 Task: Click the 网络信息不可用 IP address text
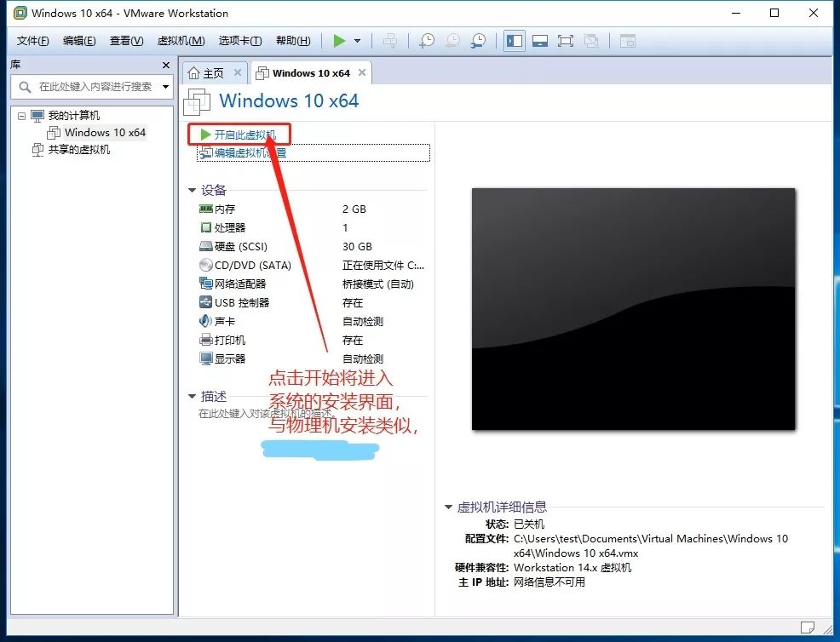click(x=549, y=582)
